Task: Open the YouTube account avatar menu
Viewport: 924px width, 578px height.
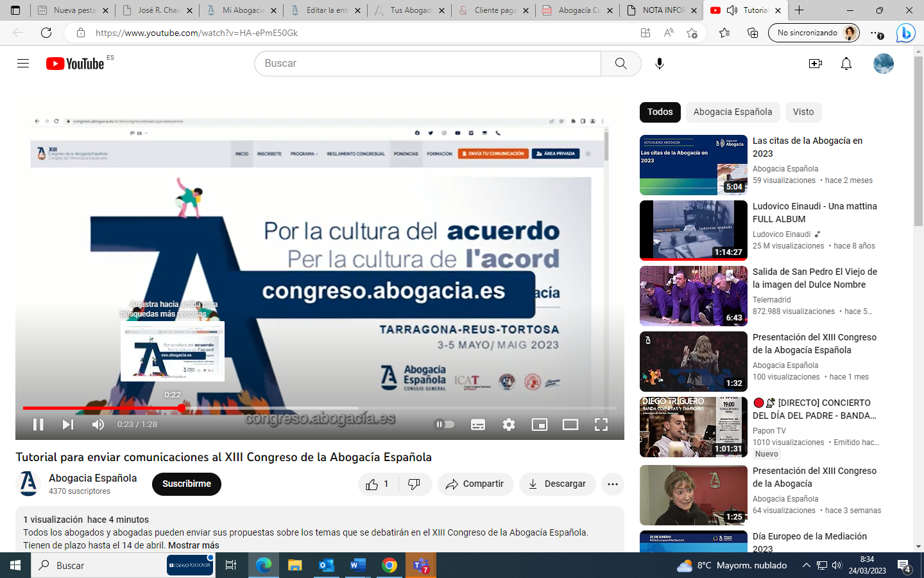Action: (x=884, y=64)
